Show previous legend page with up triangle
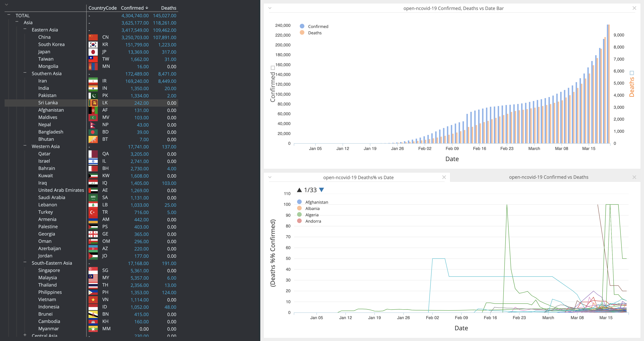644x341 pixels. pyautogui.click(x=299, y=190)
